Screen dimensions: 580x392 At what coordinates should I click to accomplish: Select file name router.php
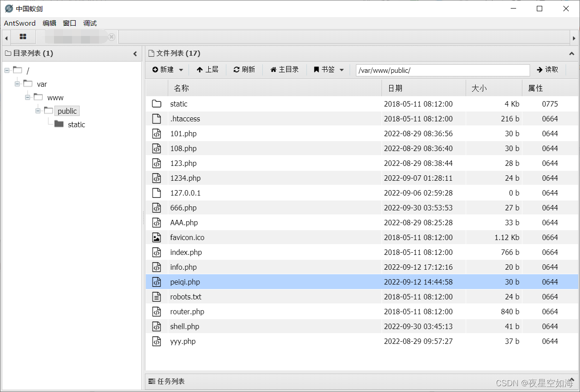[x=187, y=312]
